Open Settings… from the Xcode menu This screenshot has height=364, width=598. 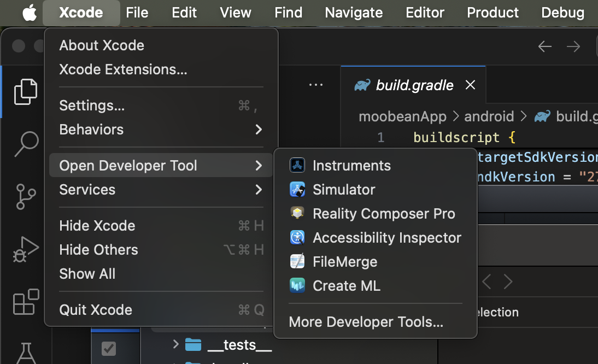tap(161, 105)
